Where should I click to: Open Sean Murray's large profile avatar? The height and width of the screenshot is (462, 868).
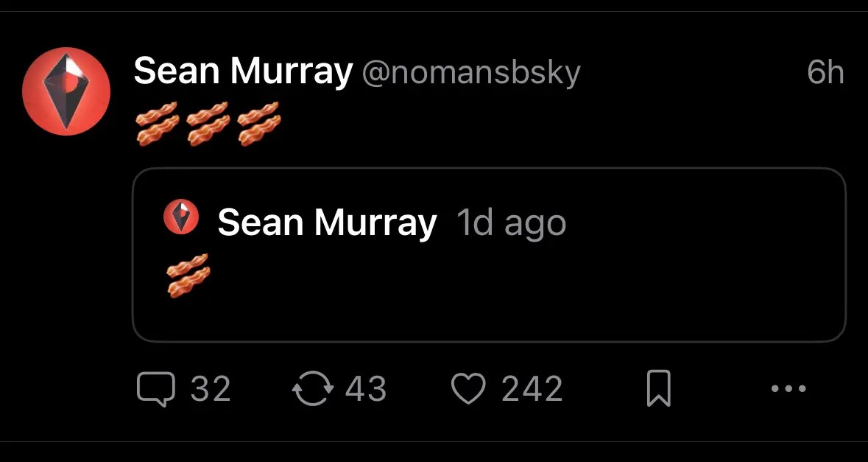tap(66, 92)
